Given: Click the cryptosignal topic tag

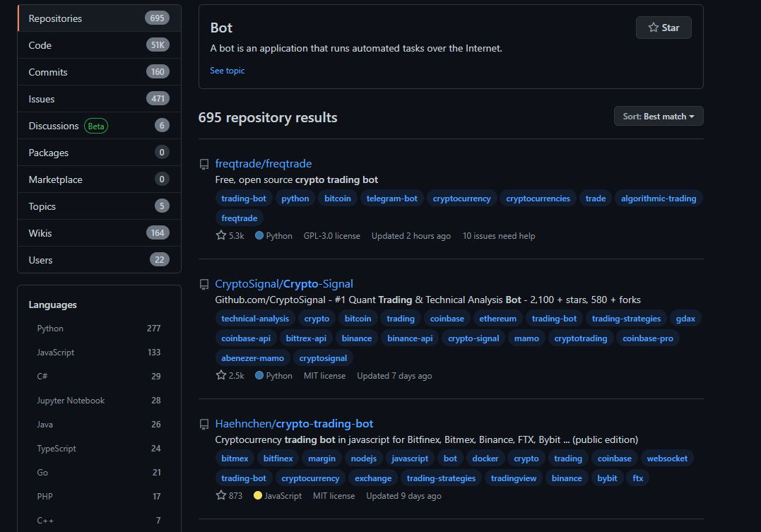Looking at the screenshot, I should (323, 358).
